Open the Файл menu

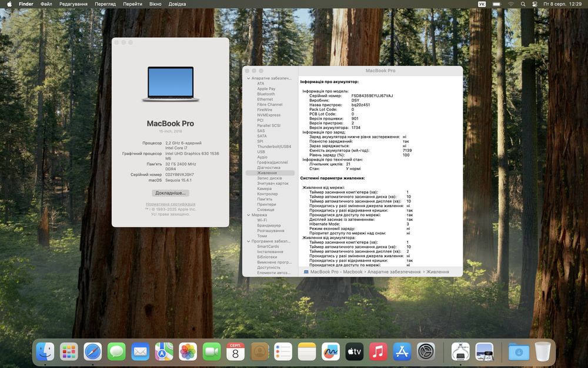46,4
